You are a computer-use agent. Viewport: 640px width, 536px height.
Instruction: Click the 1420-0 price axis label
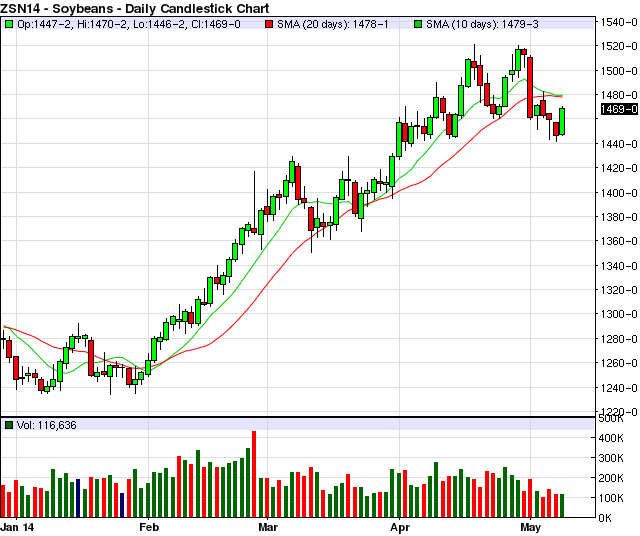click(619, 168)
